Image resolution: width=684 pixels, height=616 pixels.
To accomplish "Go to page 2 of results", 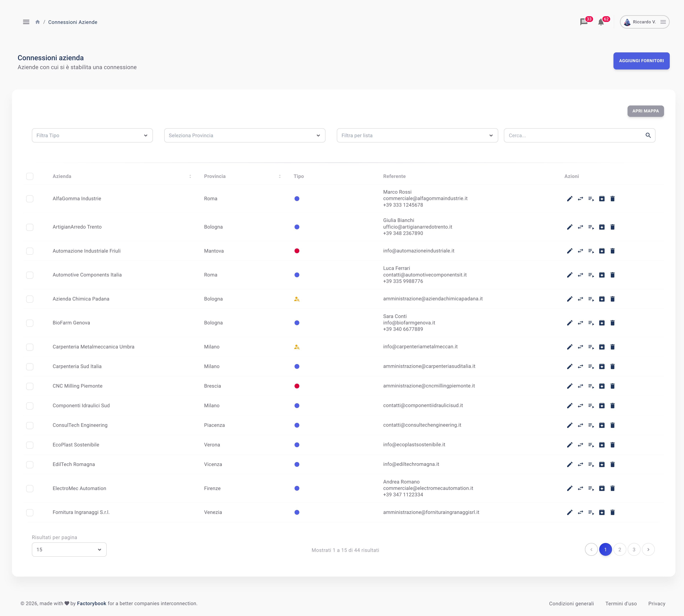I will click(620, 550).
